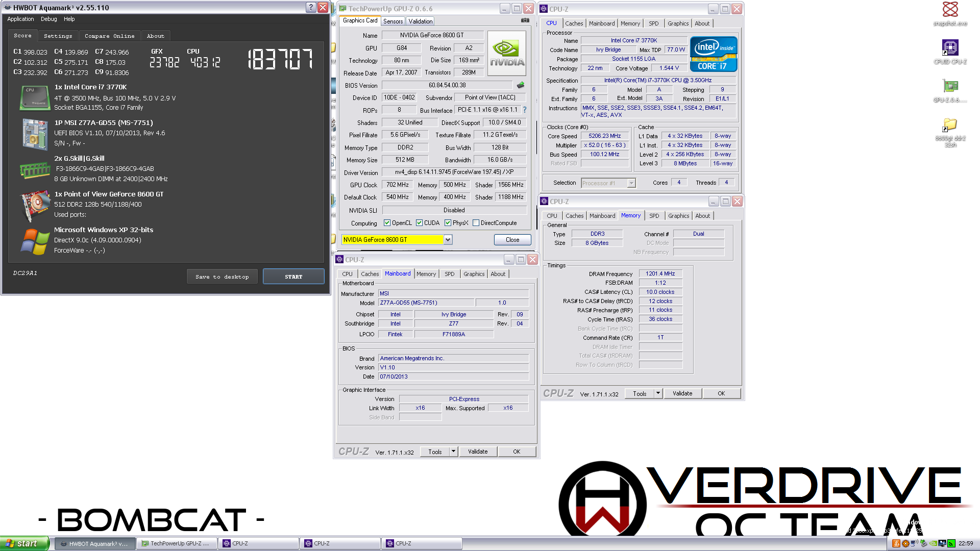
Task: Click the dual monitor display tray icon
Action: point(942,543)
